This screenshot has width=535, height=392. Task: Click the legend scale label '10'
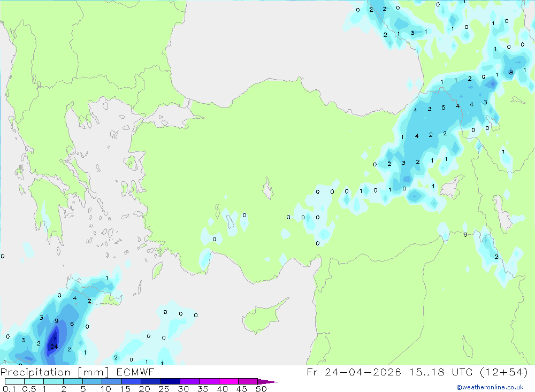[x=106, y=389]
